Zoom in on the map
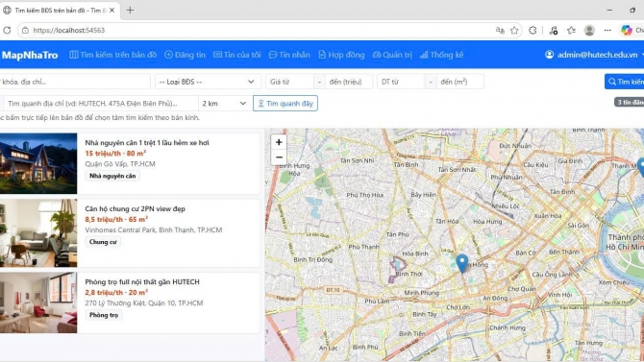Viewport: 644px width, 362px height. coord(279,142)
